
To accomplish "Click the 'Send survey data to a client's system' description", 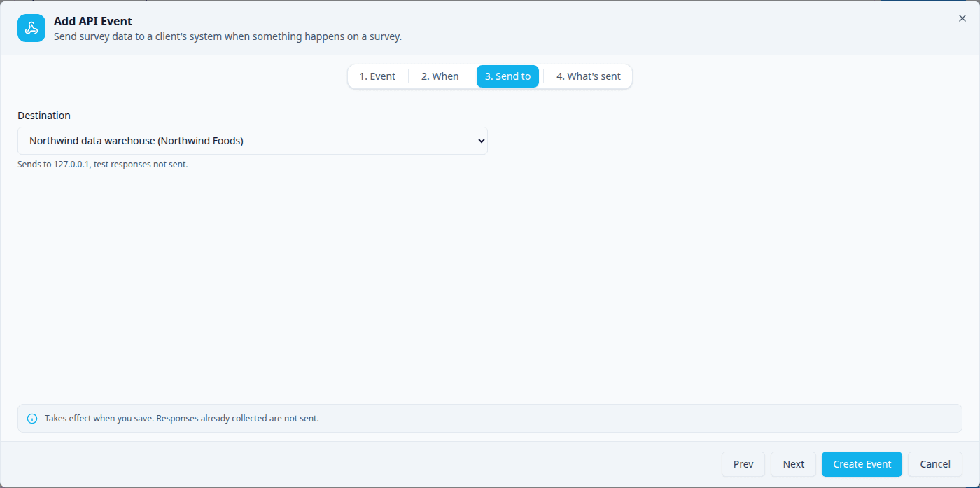I will tap(227, 36).
